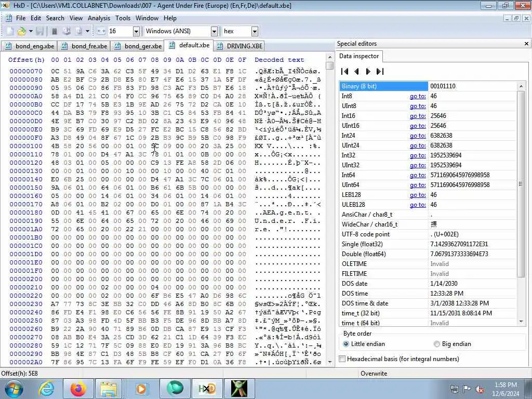Click the Save toolbar icon
Image resolution: width=532 pixels, height=399 pixels.
tap(39, 31)
